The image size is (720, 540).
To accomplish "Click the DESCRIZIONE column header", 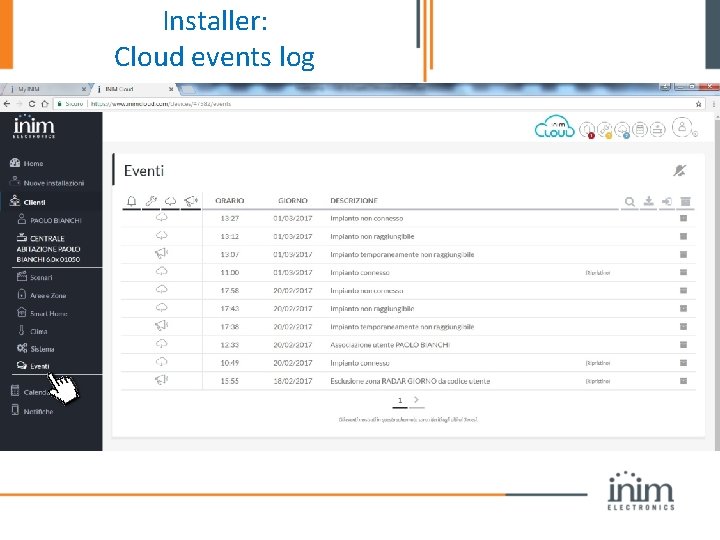I will (354, 201).
